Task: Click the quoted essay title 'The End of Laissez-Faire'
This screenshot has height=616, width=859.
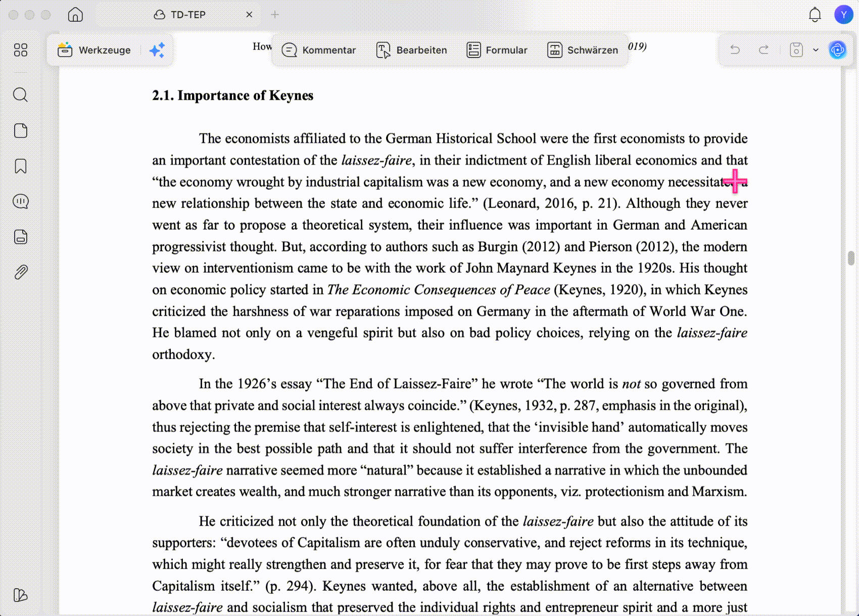Action: (x=397, y=384)
